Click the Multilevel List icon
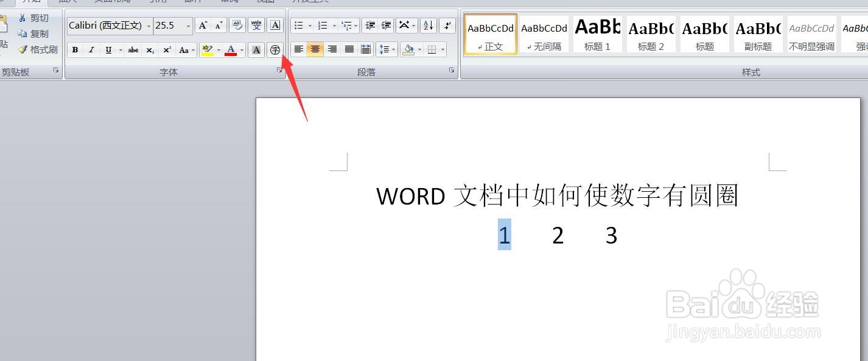This screenshot has height=361, width=868. point(346,25)
